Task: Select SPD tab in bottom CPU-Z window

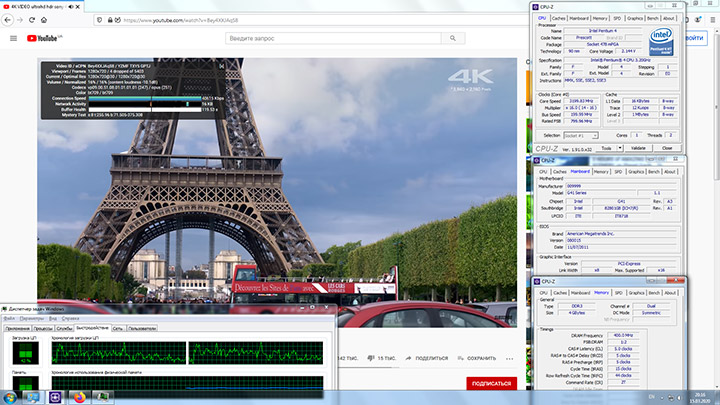Action: 619,293
